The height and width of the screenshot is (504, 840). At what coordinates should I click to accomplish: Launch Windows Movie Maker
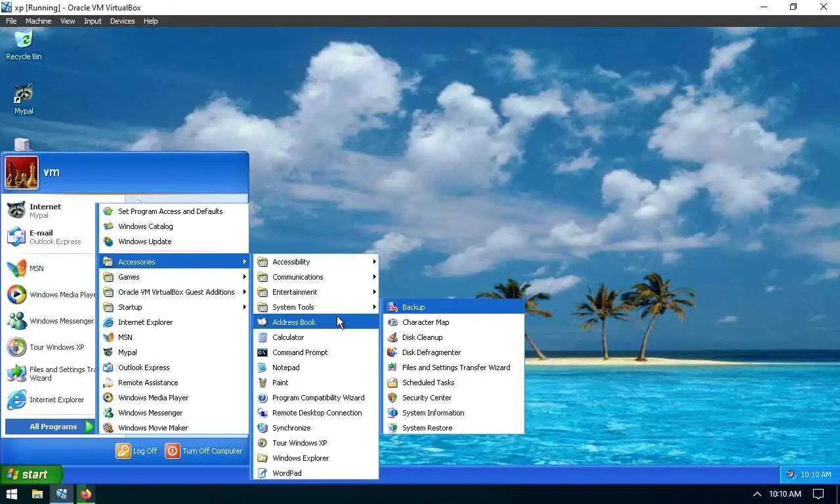[x=174, y=428]
